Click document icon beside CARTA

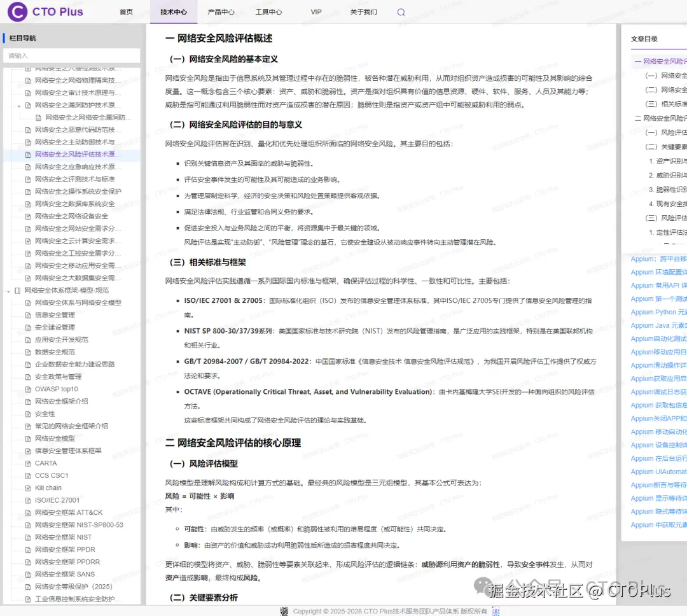[x=28, y=463]
